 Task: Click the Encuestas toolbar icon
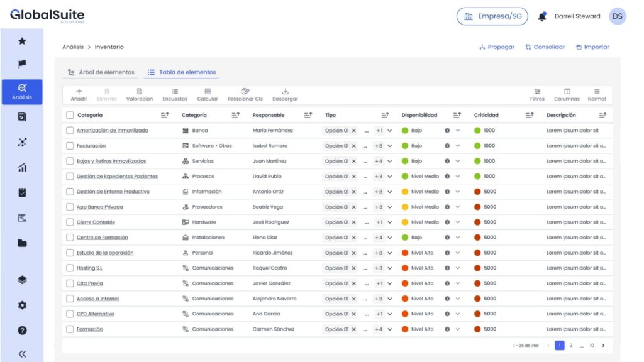(x=175, y=92)
